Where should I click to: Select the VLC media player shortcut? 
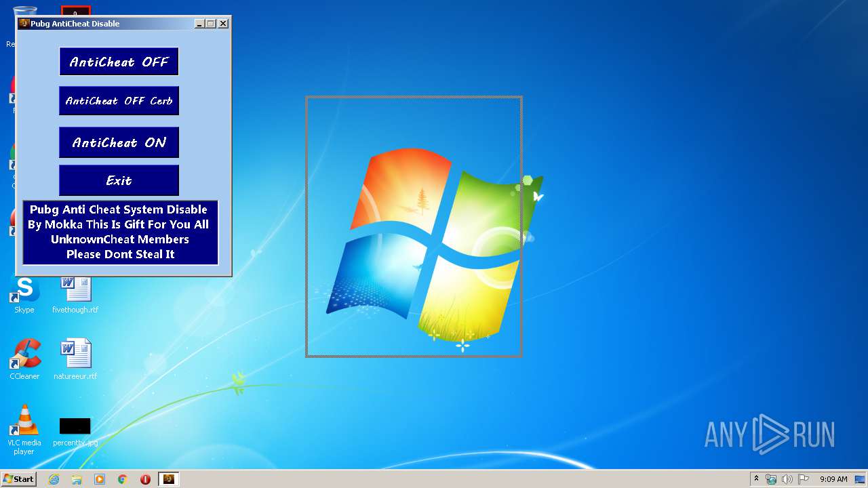coord(24,430)
